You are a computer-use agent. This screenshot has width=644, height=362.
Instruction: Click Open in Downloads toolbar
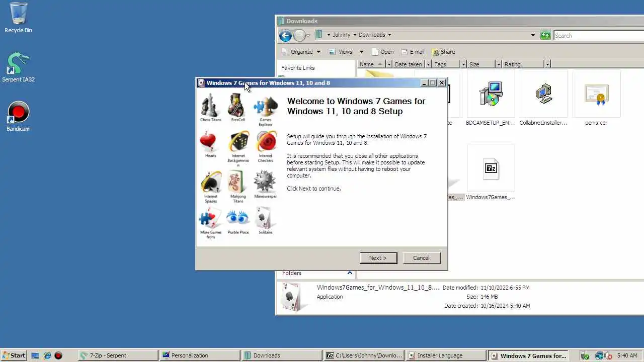pos(382,52)
